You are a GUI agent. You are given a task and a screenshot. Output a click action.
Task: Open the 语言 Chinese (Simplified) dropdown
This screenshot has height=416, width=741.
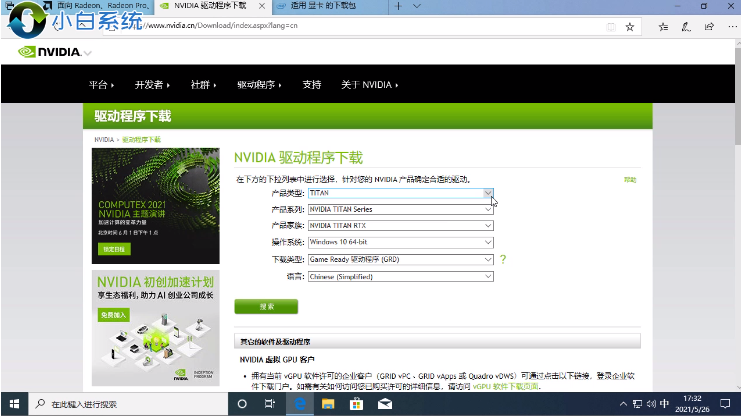click(x=401, y=277)
